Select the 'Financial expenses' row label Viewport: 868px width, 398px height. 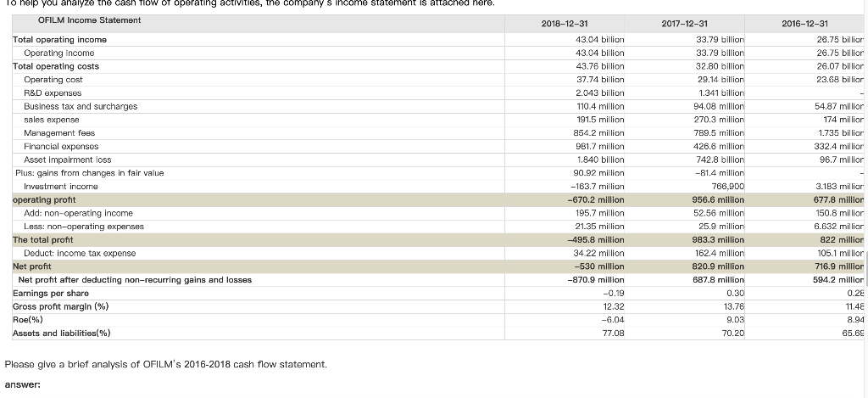point(61,146)
